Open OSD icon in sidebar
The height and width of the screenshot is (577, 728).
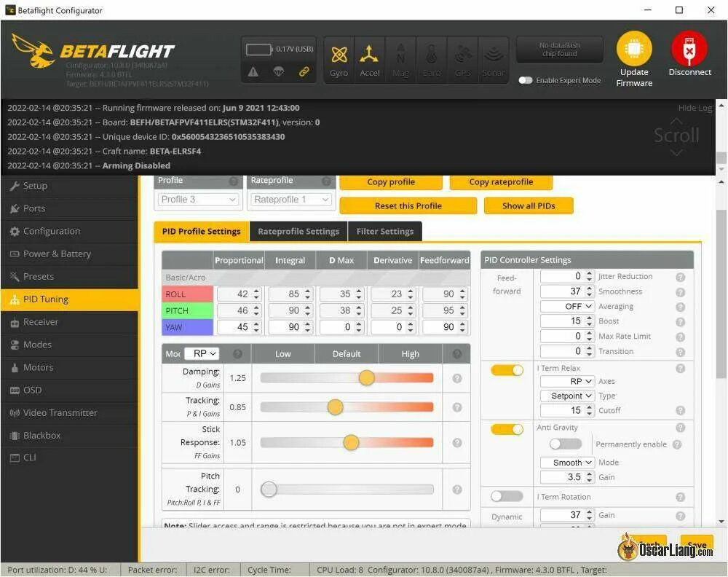(15, 390)
